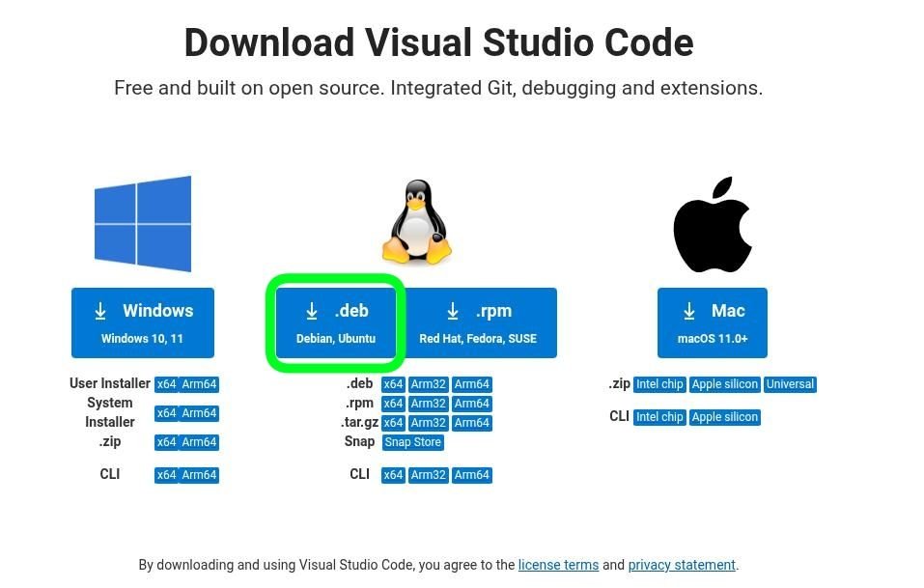Select Arm32 Linux .deb download
This screenshot has width=924, height=588.
click(x=428, y=384)
